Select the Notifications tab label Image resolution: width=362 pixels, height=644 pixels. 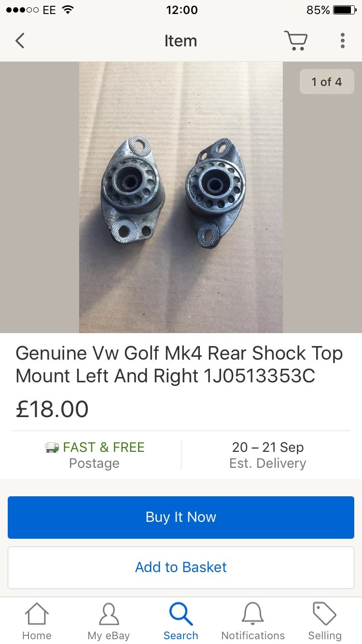tap(253, 635)
